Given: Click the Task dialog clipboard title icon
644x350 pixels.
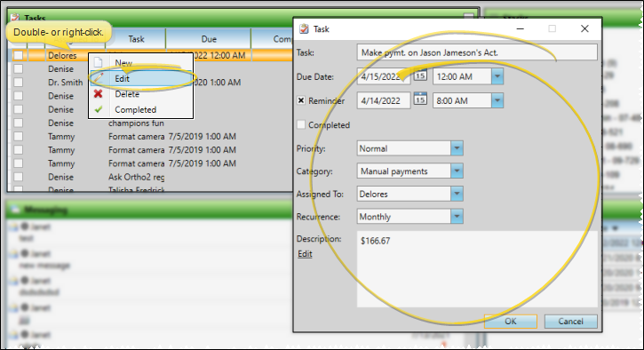Looking at the screenshot, I should (304, 28).
